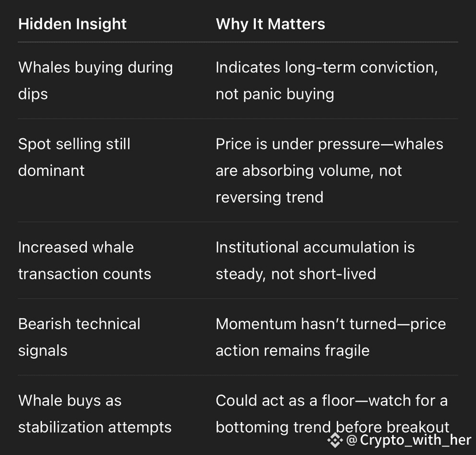Select the Whale buys as stabilization attempts cell
Viewport: 476px width, 455px height.
(95, 414)
